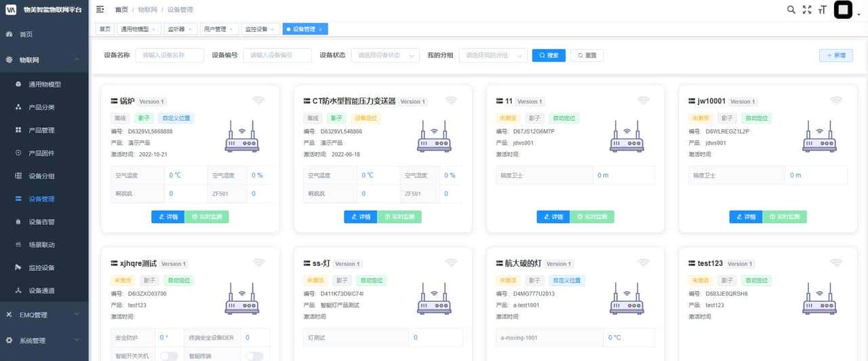
Task: Click the 搜索 button
Action: pyautogui.click(x=549, y=56)
